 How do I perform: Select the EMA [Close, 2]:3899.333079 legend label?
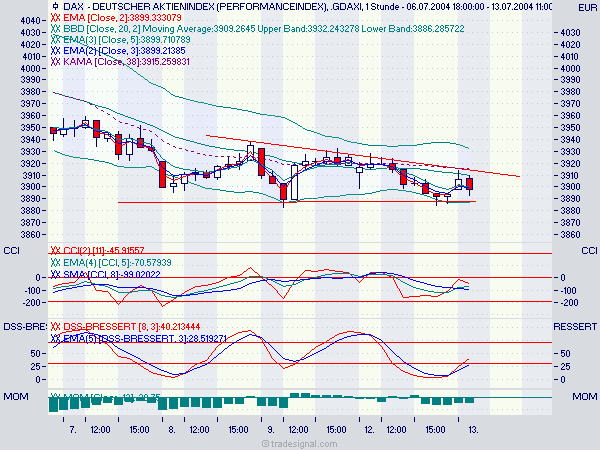click(x=122, y=18)
